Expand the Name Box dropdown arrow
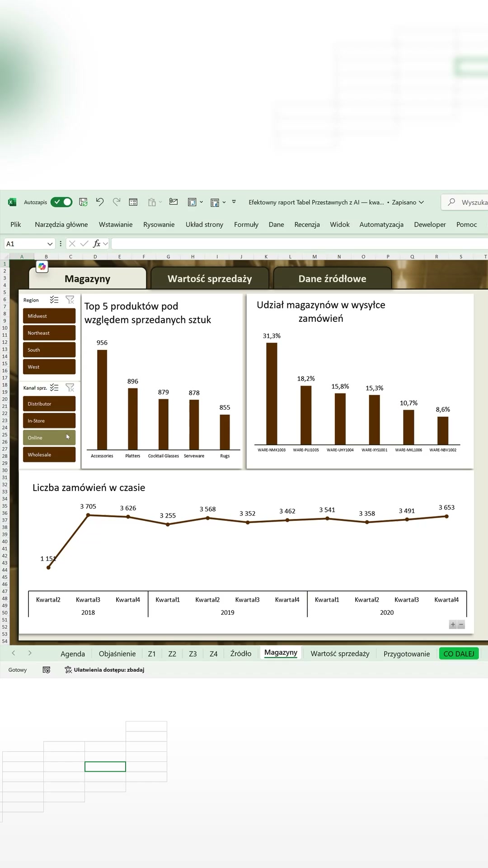Image resolution: width=488 pixels, height=868 pixels. click(50, 244)
